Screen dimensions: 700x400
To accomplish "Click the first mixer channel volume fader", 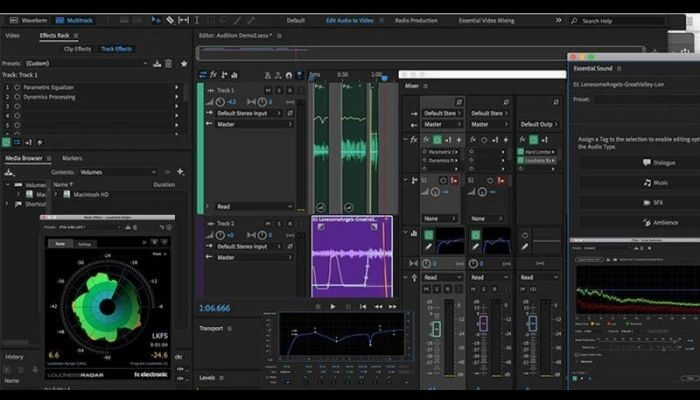I will point(435,329).
